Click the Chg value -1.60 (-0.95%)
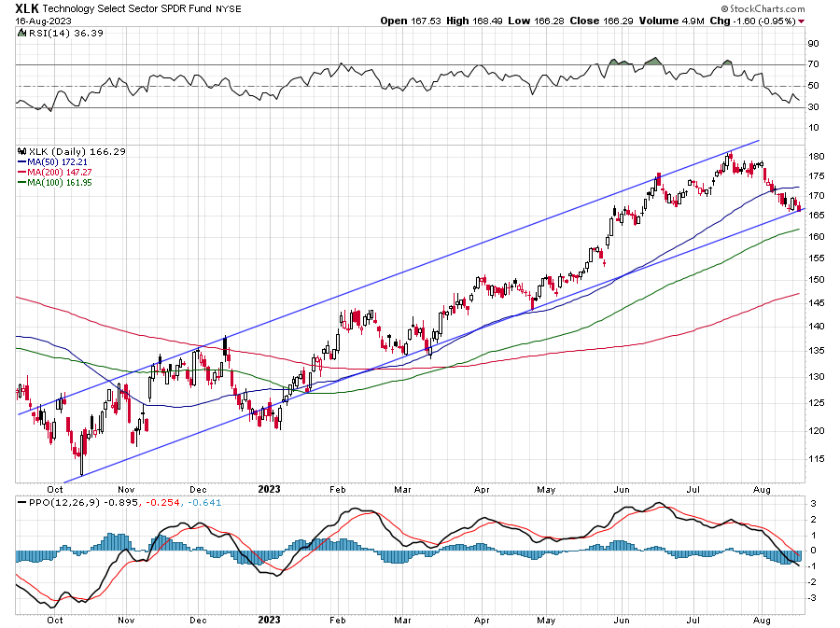 (765, 21)
